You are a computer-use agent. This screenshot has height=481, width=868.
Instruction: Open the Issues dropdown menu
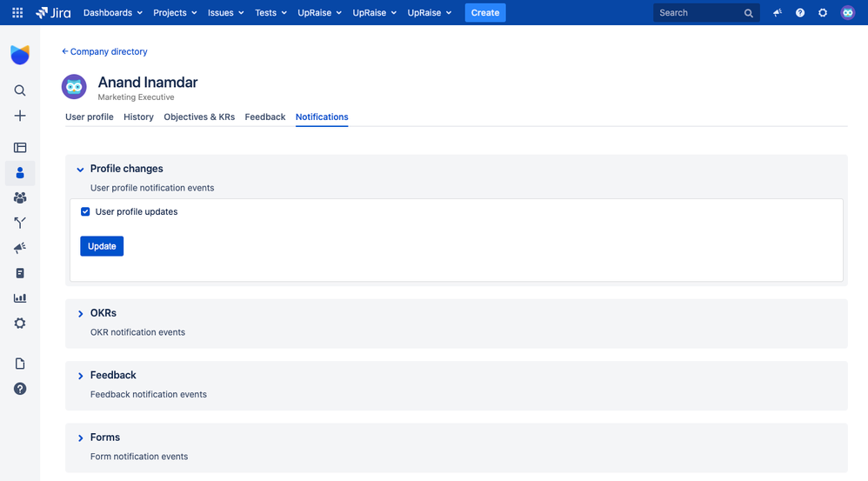226,12
